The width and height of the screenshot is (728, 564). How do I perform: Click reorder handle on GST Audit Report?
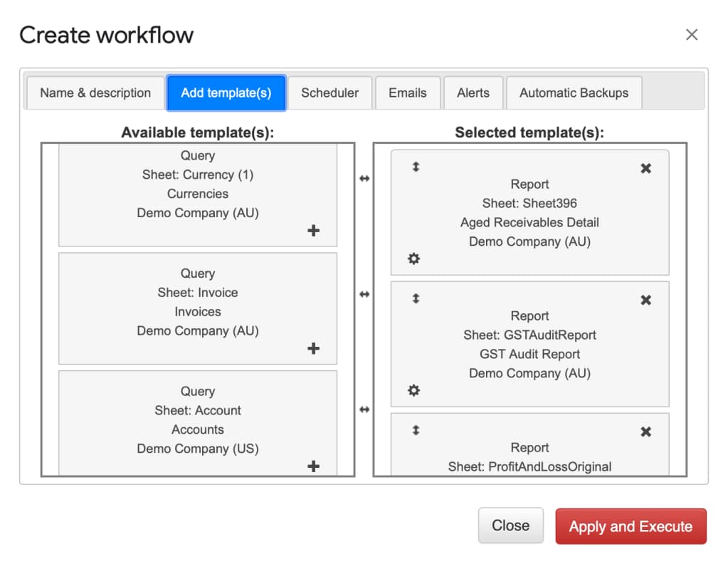[x=416, y=299]
